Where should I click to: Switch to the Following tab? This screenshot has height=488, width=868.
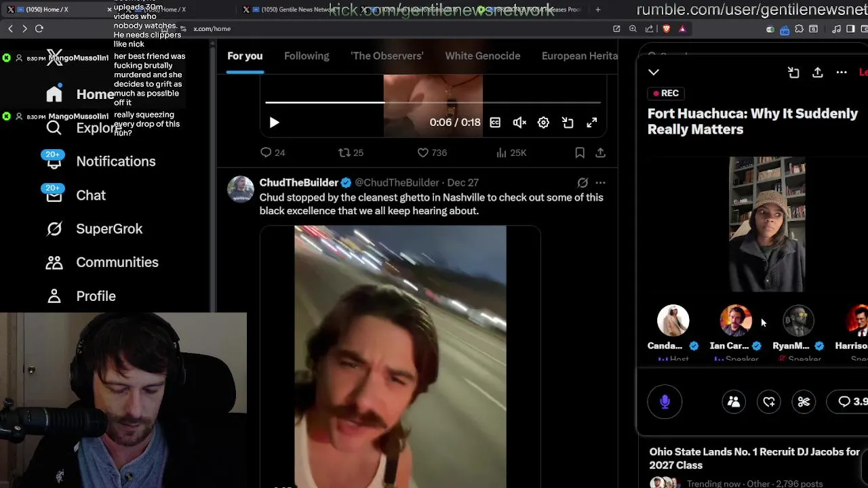pos(307,56)
